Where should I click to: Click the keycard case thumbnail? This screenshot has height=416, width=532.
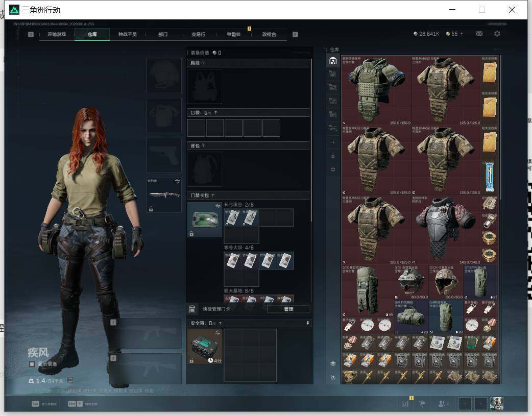click(x=205, y=220)
